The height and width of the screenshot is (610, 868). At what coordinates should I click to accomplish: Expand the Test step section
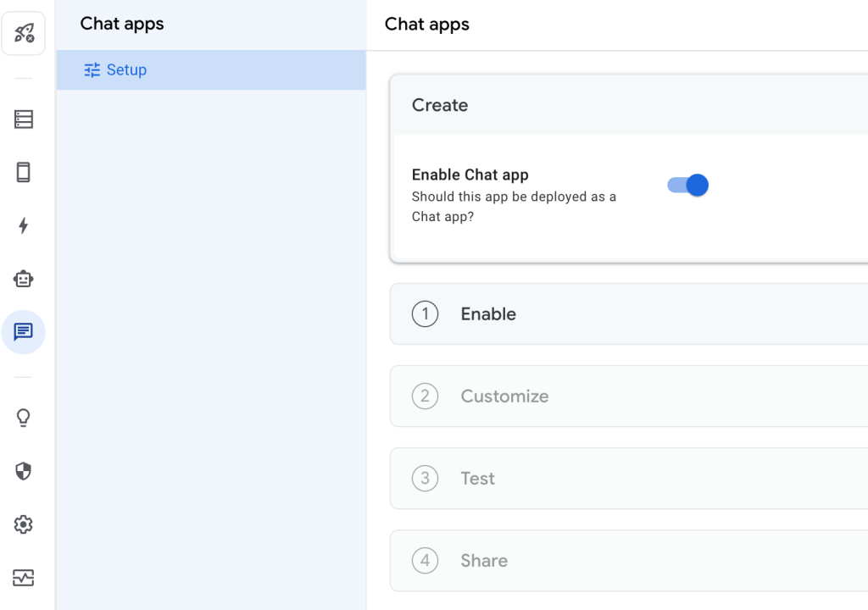point(627,479)
